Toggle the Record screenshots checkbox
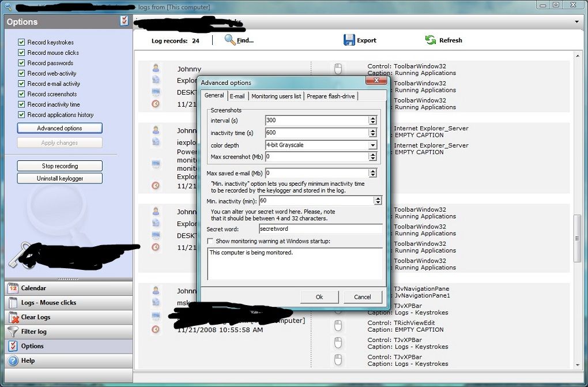Image resolution: width=588 pixels, height=387 pixels. point(21,94)
